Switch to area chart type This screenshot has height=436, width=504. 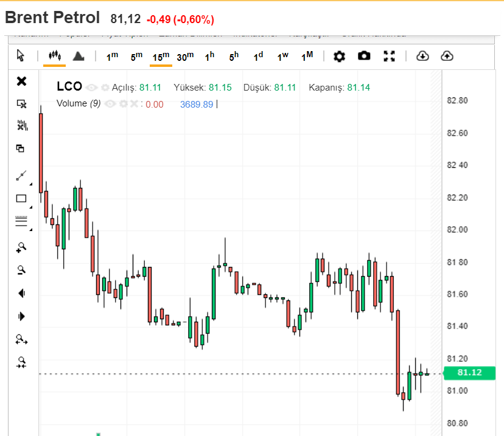pyautogui.click(x=79, y=56)
